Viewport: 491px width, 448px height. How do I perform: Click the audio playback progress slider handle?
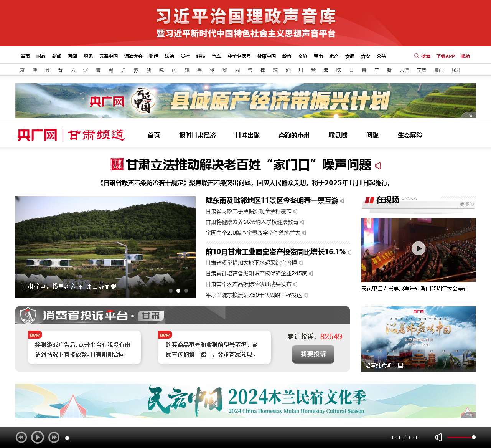[x=67, y=438]
